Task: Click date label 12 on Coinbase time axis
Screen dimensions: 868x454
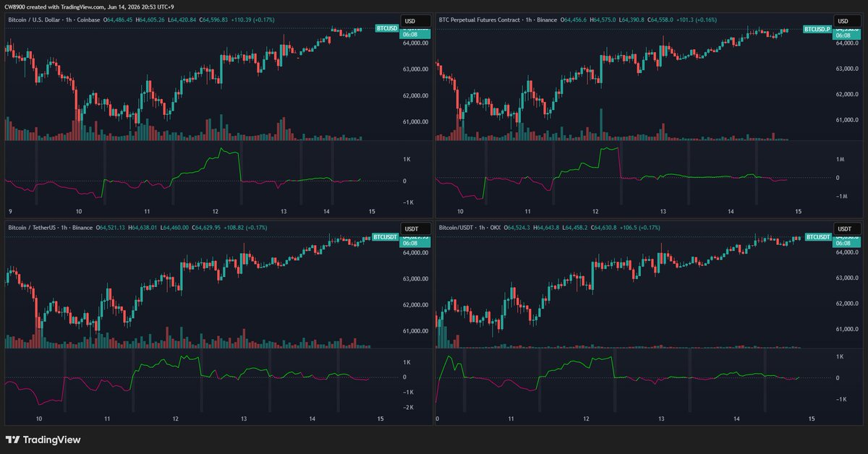Action: pyautogui.click(x=216, y=210)
